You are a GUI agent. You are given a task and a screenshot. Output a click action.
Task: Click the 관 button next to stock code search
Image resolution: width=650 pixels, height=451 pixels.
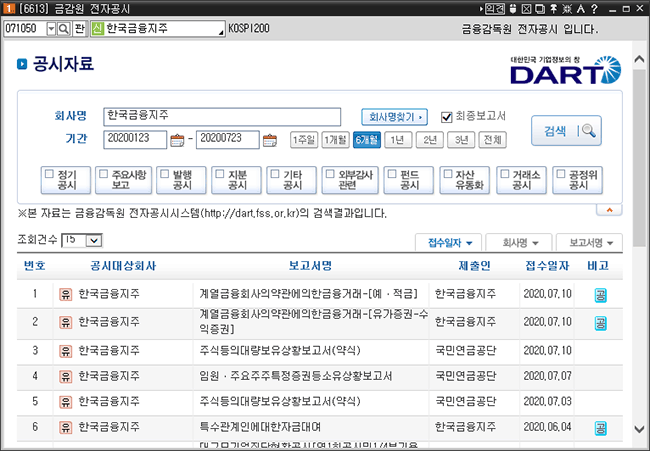(80, 29)
